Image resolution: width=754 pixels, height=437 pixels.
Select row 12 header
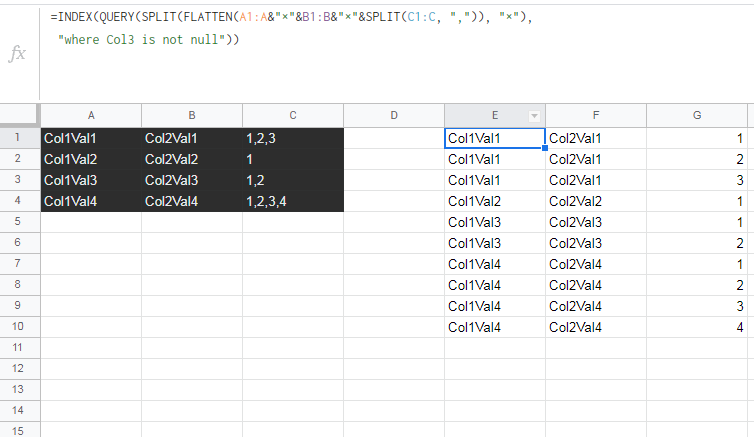(18, 369)
